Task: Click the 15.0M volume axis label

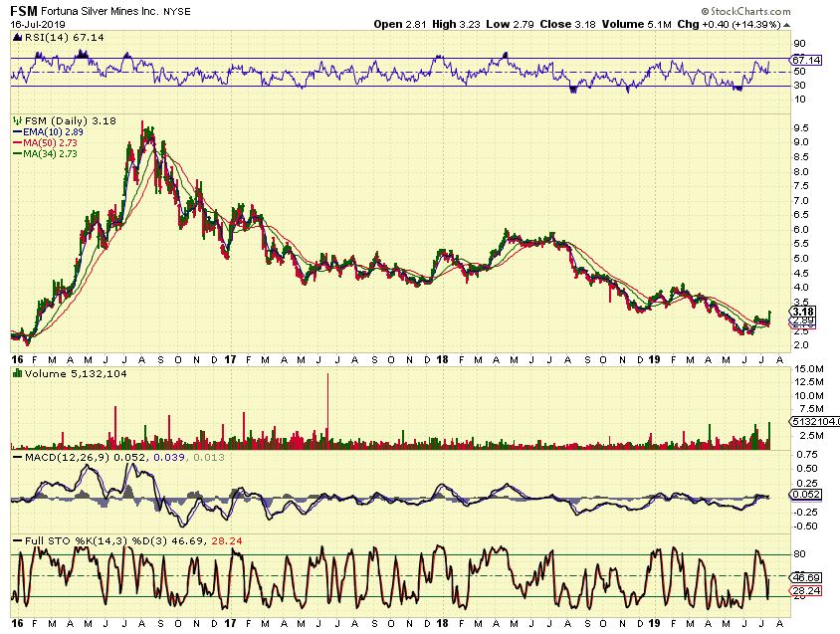Action: click(x=809, y=368)
